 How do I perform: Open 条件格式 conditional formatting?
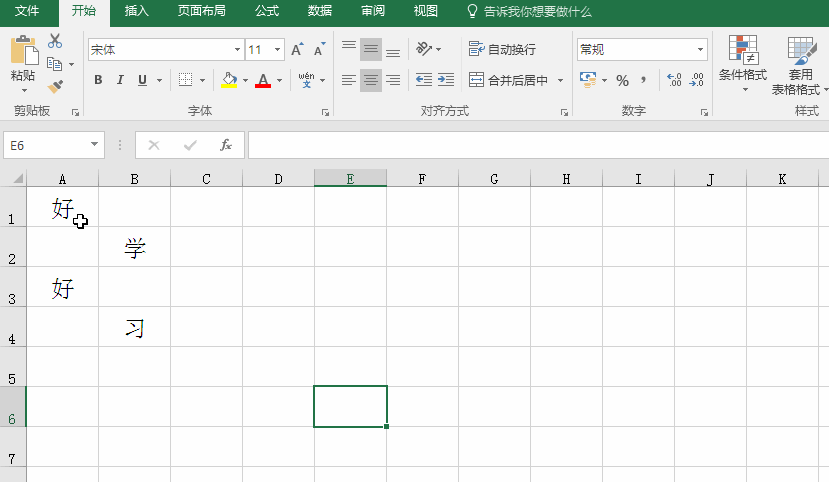point(743,63)
